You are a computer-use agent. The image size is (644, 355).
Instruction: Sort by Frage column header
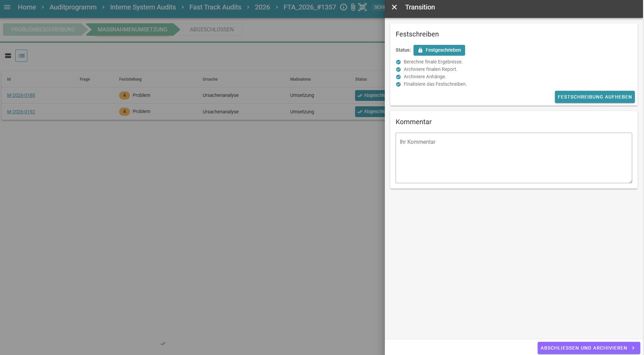pyautogui.click(x=85, y=79)
